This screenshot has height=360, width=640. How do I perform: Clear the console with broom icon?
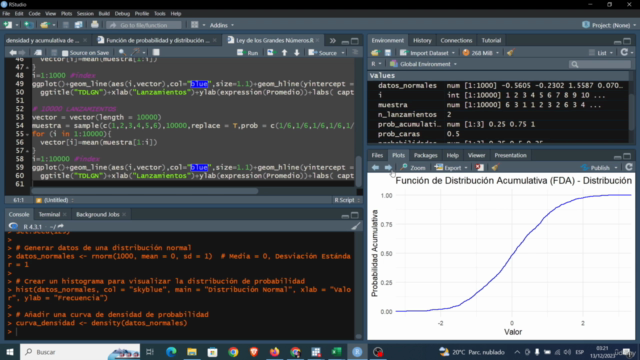356,226
